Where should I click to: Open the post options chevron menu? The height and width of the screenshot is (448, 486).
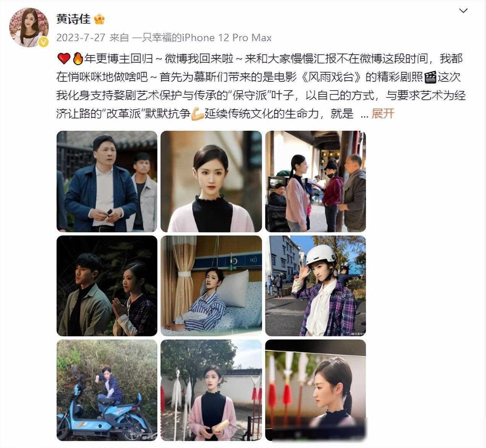[x=463, y=11]
